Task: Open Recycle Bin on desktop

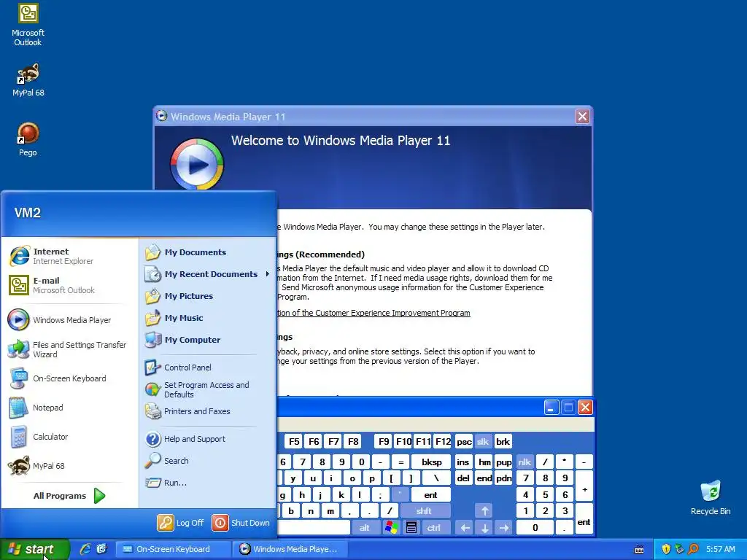Action: pos(711,497)
